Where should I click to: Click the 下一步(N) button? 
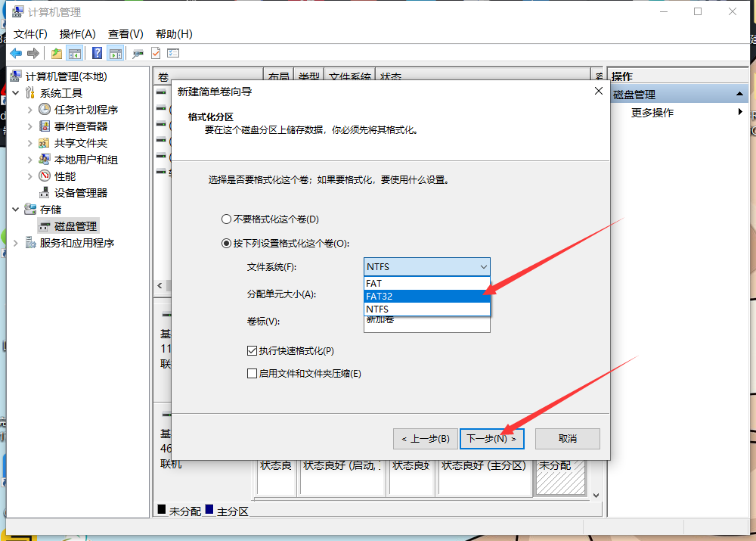(492, 439)
